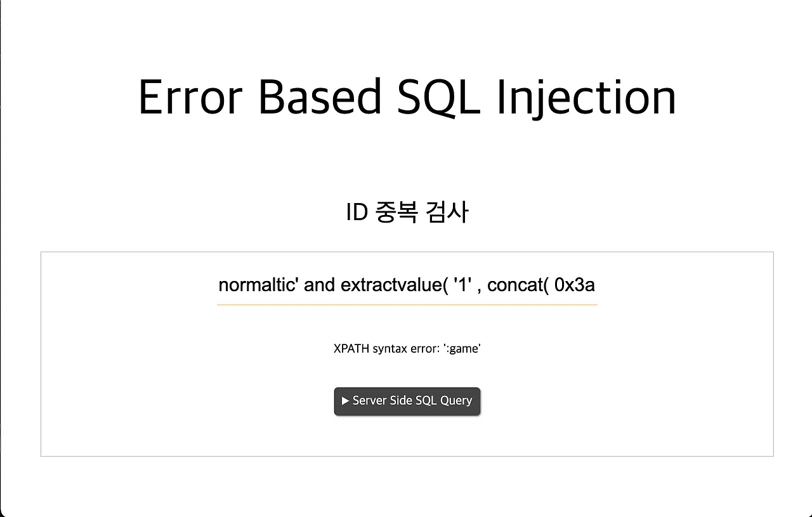The width and height of the screenshot is (812, 517).
Task: Click the word 'normaltic' in the input field
Action: coord(253,285)
